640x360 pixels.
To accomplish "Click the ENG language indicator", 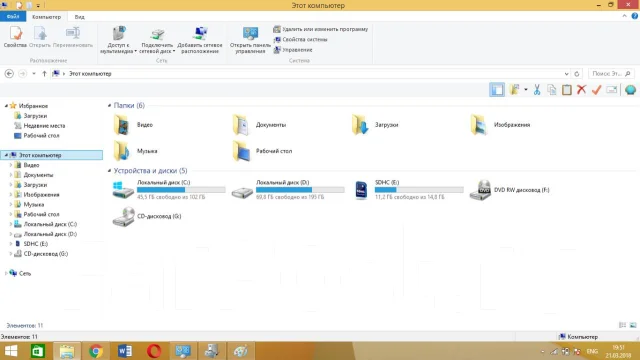I will (x=592, y=351).
